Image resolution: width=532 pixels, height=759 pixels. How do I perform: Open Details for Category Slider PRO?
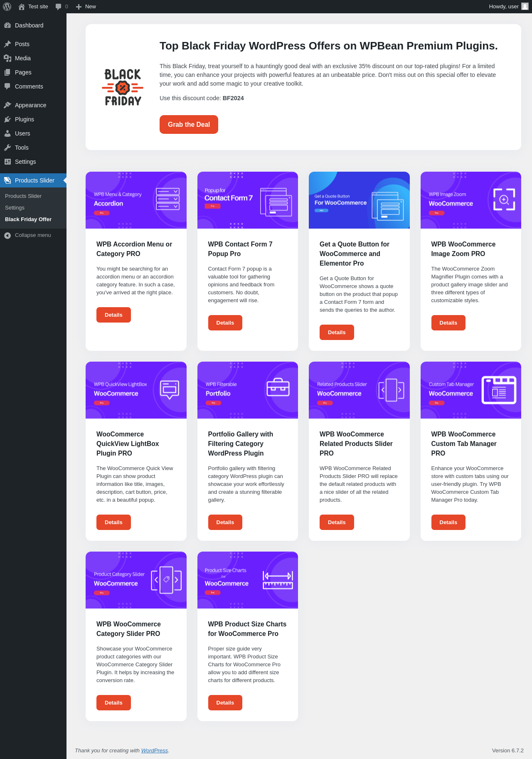(x=113, y=703)
